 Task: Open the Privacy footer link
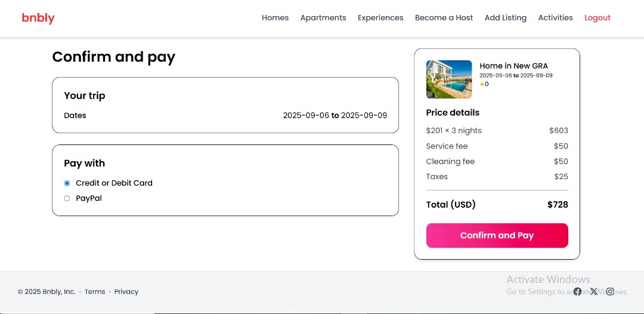[126, 292]
